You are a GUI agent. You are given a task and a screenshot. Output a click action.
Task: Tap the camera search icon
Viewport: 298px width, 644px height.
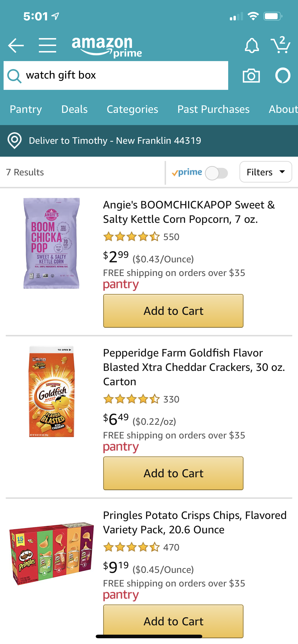pyautogui.click(x=251, y=75)
